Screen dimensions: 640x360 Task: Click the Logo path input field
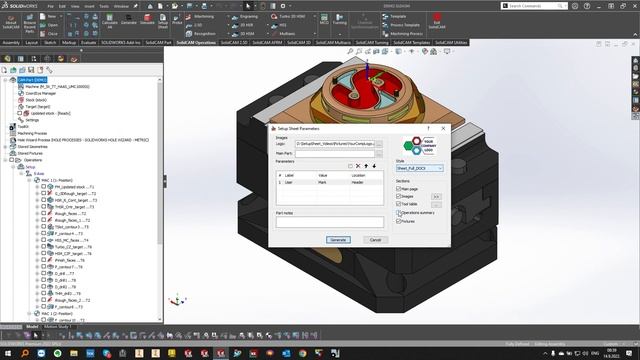[334, 144]
